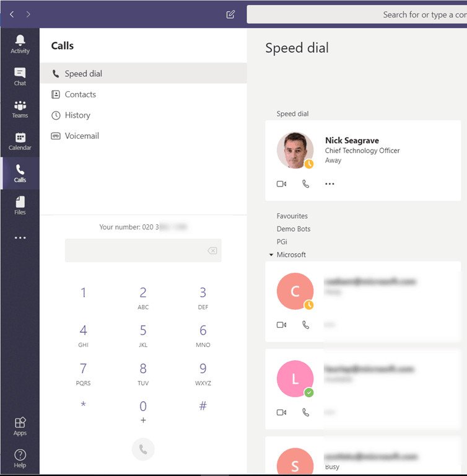The height and width of the screenshot is (476, 467).
Task: Click the round call button below keypad
Action: [143, 449]
